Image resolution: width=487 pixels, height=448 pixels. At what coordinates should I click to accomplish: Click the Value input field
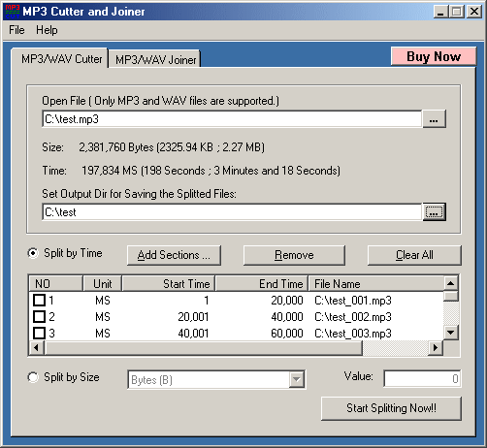[x=422, y=378]
